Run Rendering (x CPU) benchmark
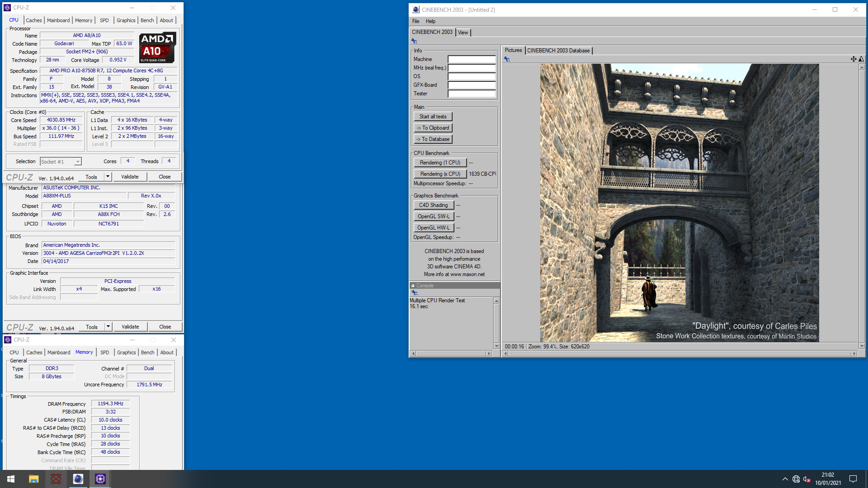868x488 pixels. click(x=440, y=174)
